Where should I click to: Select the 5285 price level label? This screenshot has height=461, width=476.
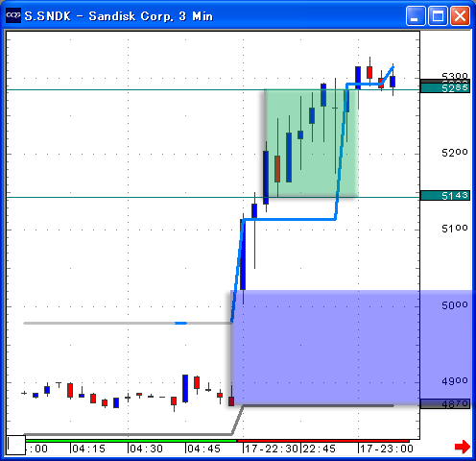pyautogui.click(x=445, y=88)
